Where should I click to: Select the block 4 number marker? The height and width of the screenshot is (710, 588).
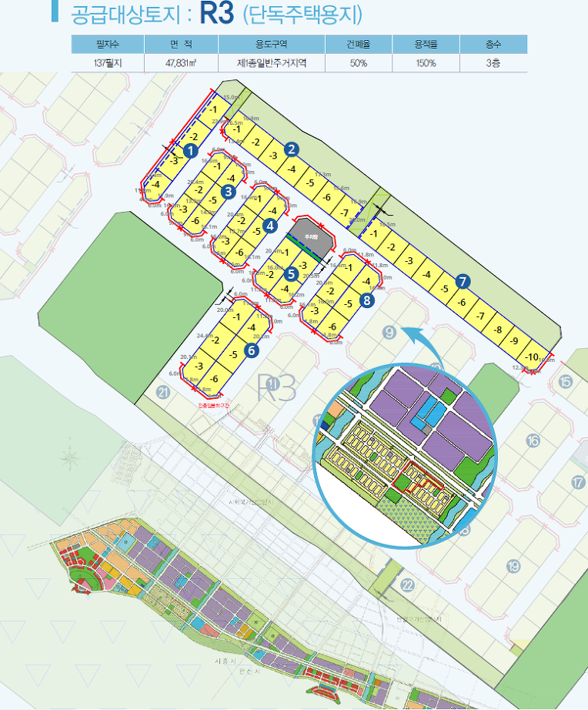pos(270,226)
